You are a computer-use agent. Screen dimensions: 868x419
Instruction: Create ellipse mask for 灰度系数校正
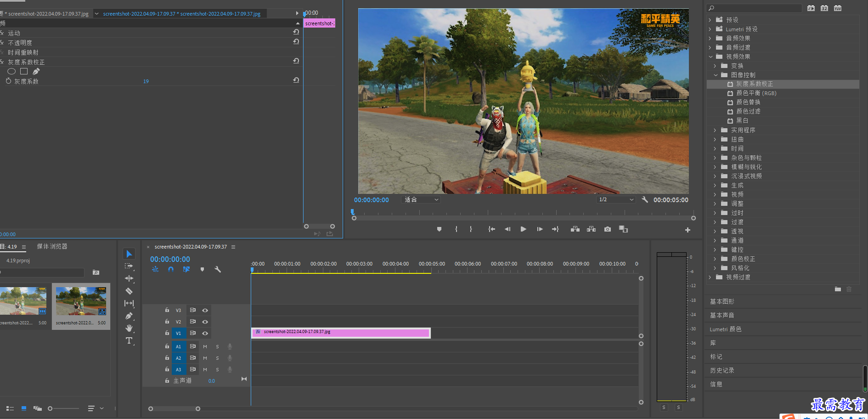(11, 71)
